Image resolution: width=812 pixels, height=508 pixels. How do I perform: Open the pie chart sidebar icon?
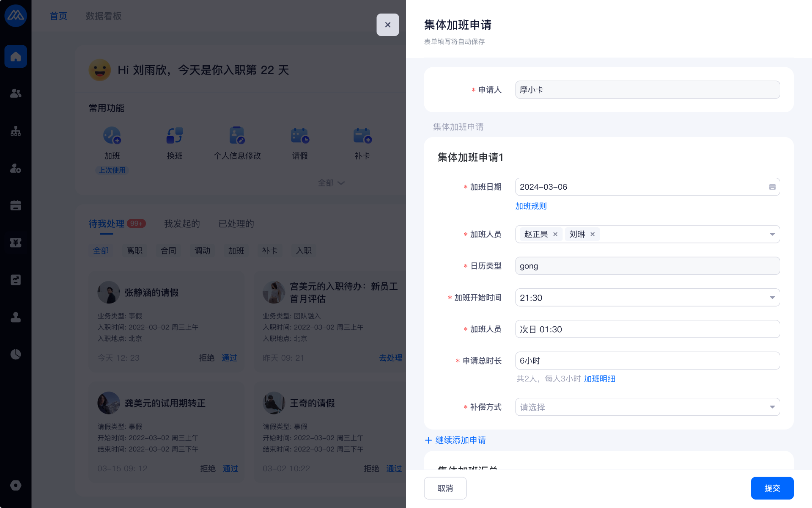coord(16,354)
